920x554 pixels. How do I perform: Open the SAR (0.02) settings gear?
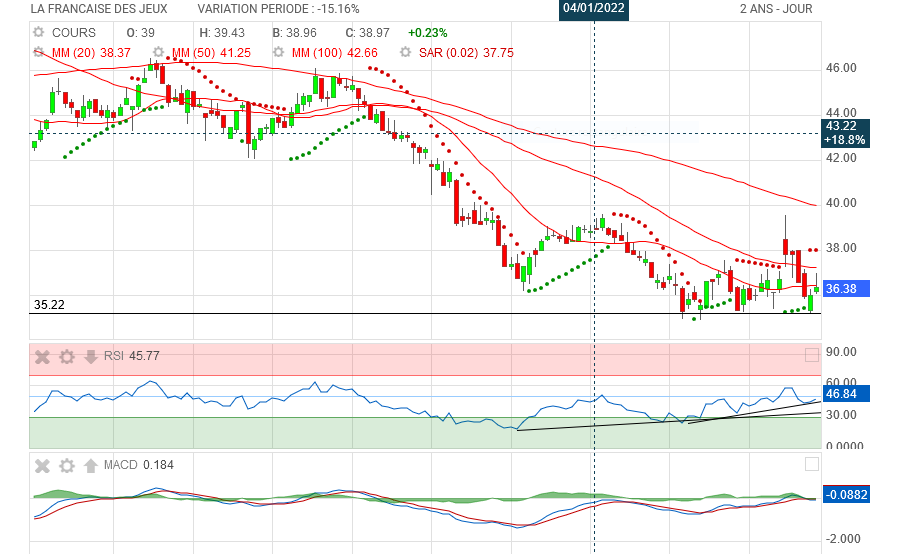[x=405, y=52]
